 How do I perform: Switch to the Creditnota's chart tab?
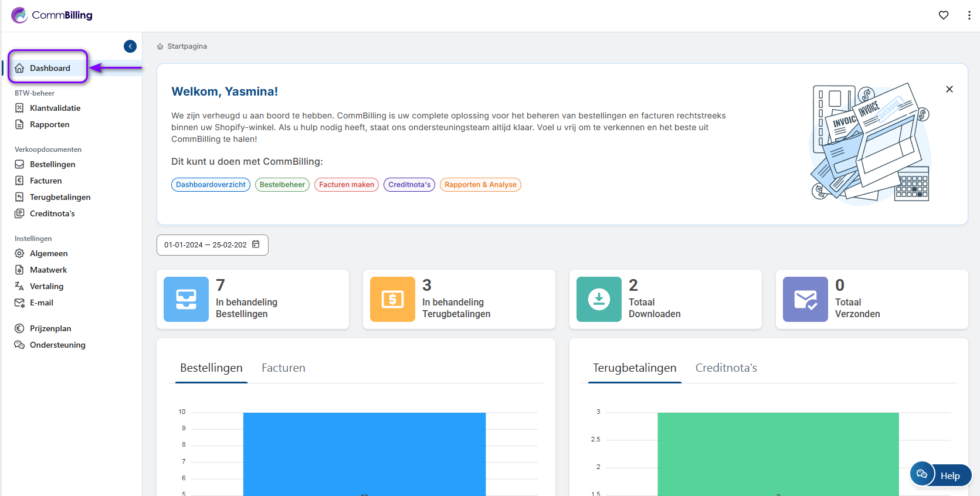[x=725, y=368]
